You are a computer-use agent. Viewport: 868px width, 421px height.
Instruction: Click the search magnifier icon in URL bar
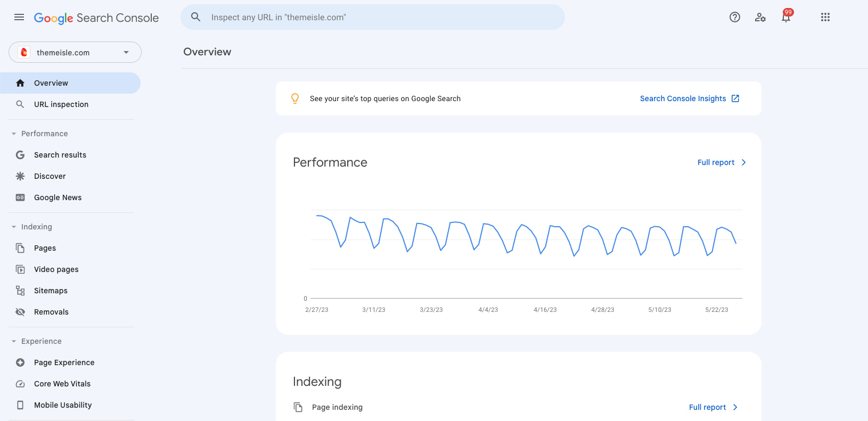(196, 17)
